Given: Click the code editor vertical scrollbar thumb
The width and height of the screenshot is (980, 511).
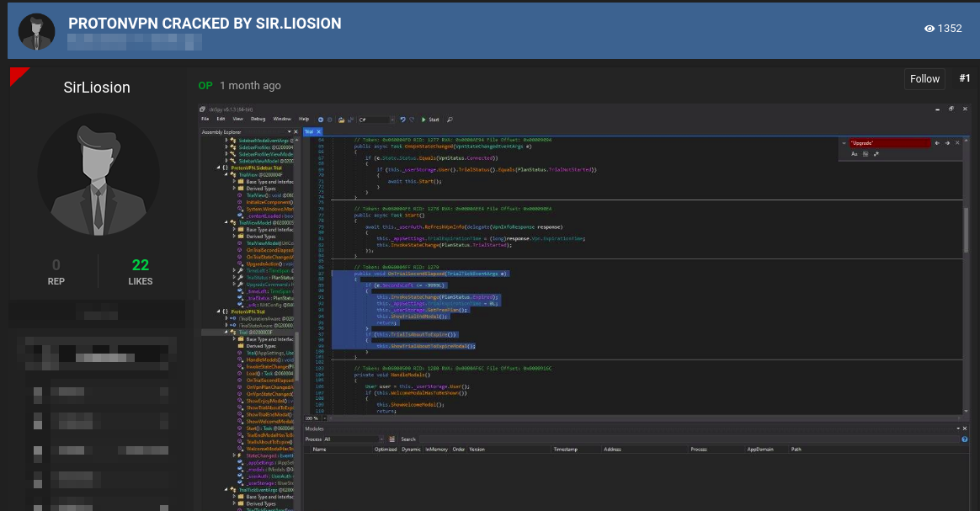Looking at the screenshot, I should [x=966, y=229].
